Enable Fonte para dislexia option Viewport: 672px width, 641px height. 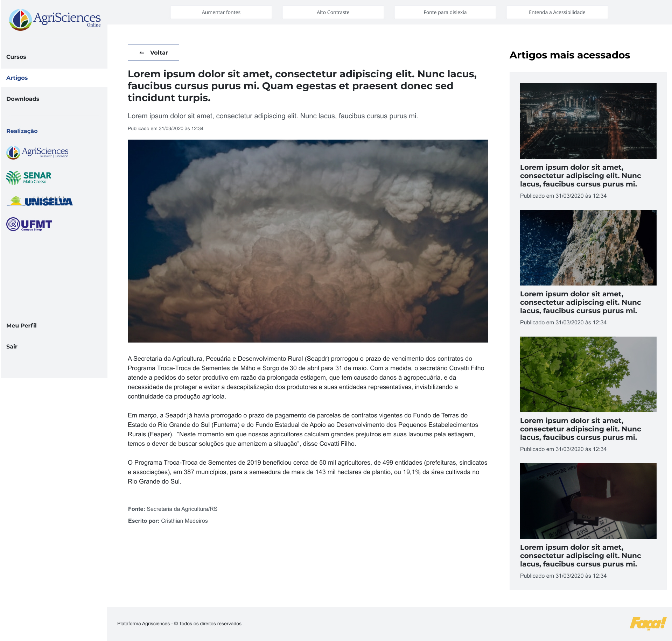(x=445, y=12)
